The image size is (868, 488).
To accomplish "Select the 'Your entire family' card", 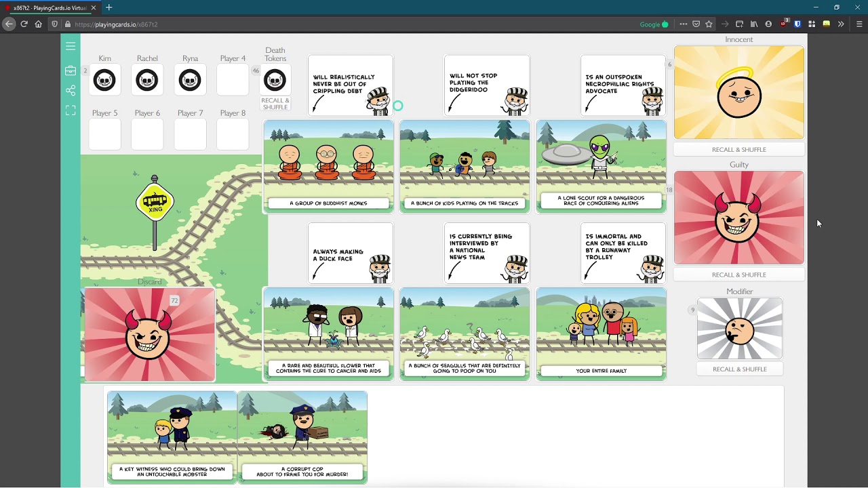I will coord(601,334).
